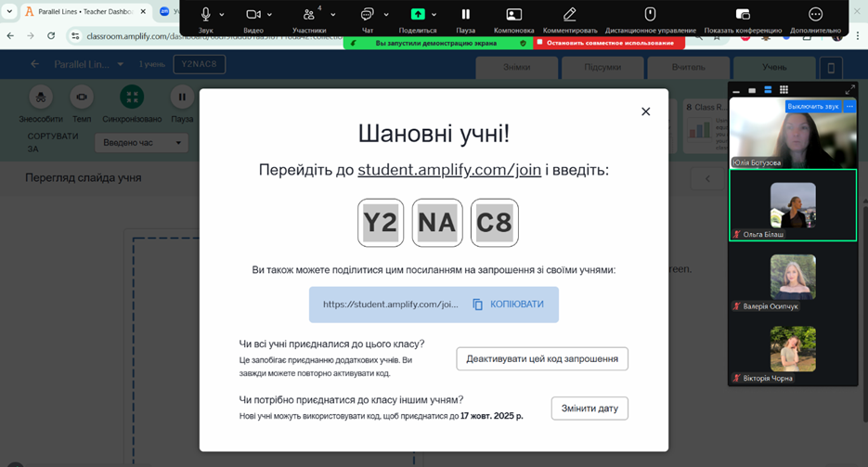Screen dimensions: 868x467
Task: Expand the audio options arrow next to Звук
Action: 221,15
